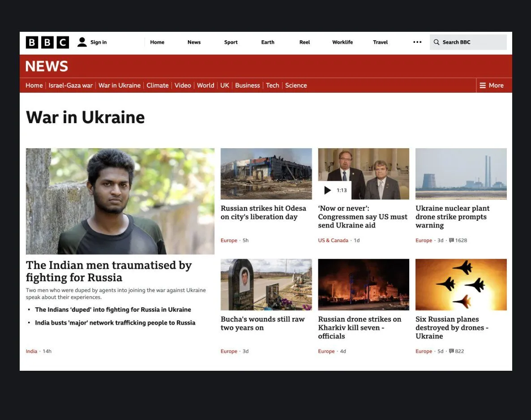Click the US & Canada section tag
This screenshot has width=531, height=420.
[x=333, y=240]
